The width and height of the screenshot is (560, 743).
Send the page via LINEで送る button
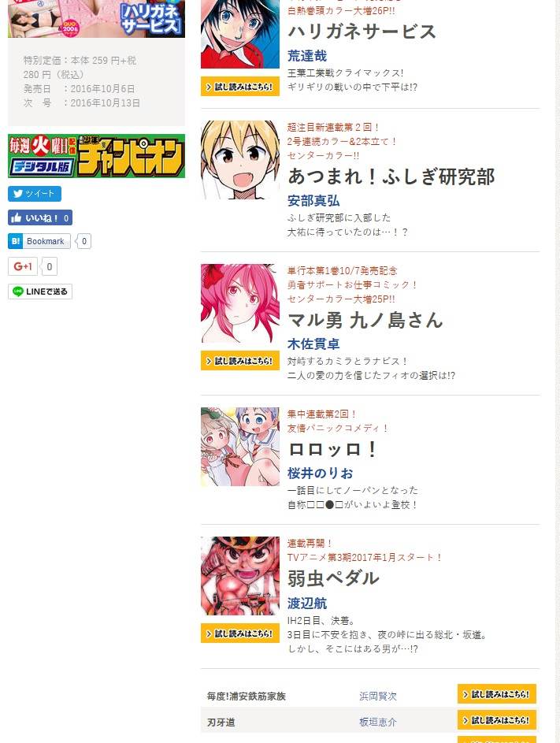click(40, 292)
